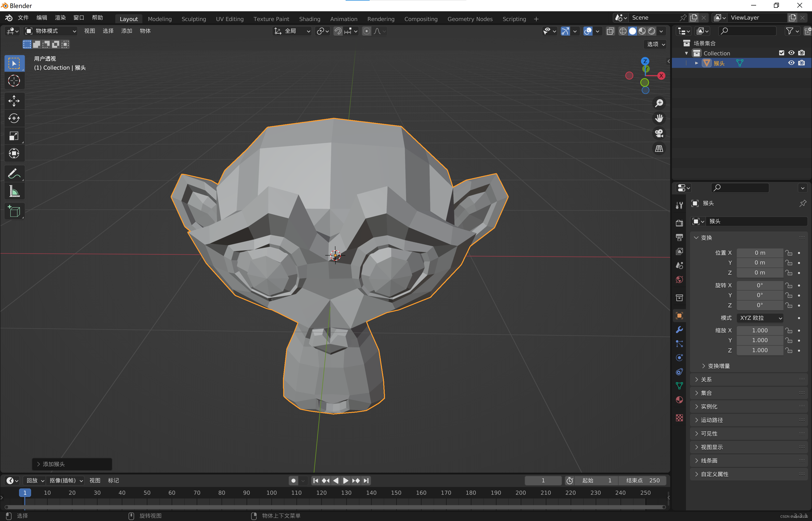Toggle lock on 位置 X
This screenshot has width=812, height=521.
(789, 253)
